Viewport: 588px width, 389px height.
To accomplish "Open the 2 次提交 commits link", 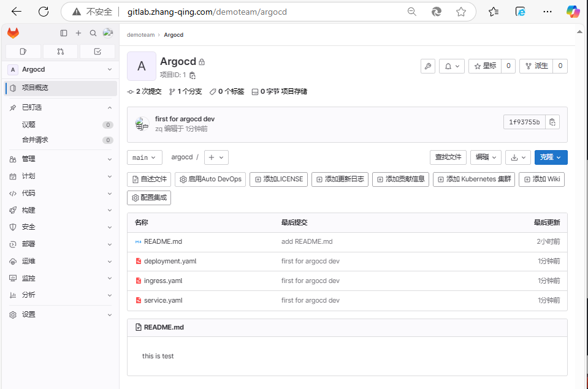I will (144, 91).
